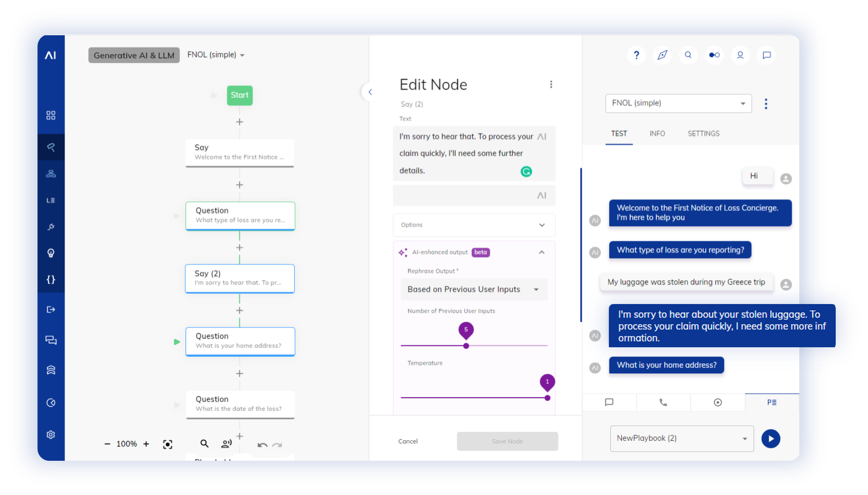Click the undo arrow in flow toolbar
868x495 pixels.
262,445
